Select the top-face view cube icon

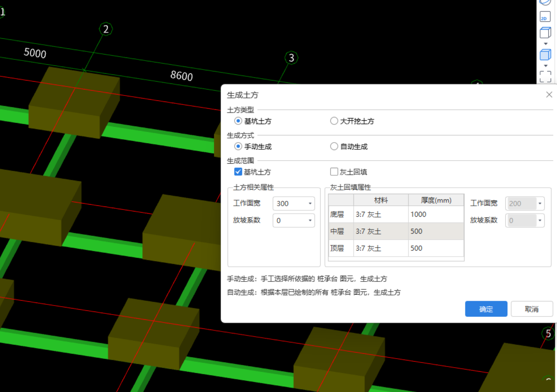[545, 33]
